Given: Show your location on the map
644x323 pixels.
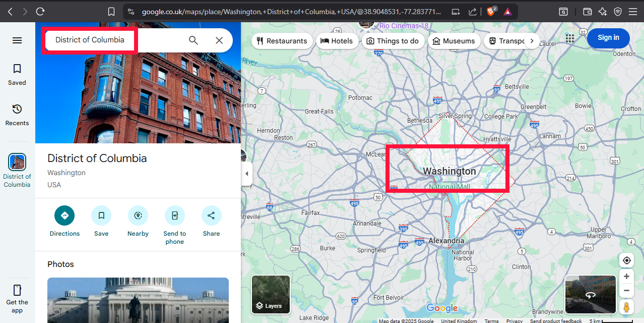Looking at the screenshot, I should coord(626,260).
